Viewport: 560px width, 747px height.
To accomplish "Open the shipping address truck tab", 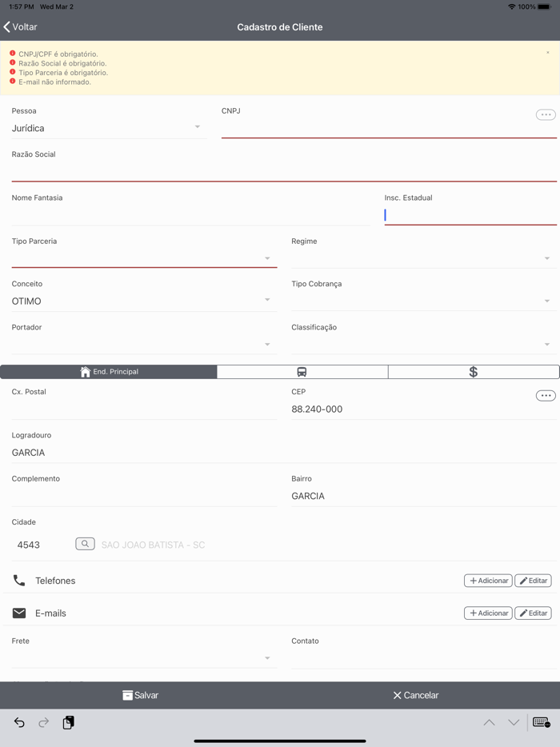I will coord(302,372).
